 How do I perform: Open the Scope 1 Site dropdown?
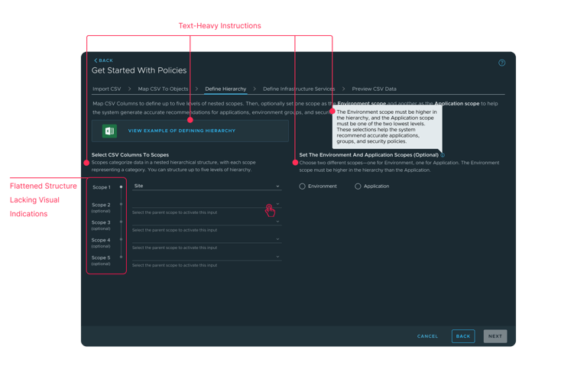[x=206, y=186]
